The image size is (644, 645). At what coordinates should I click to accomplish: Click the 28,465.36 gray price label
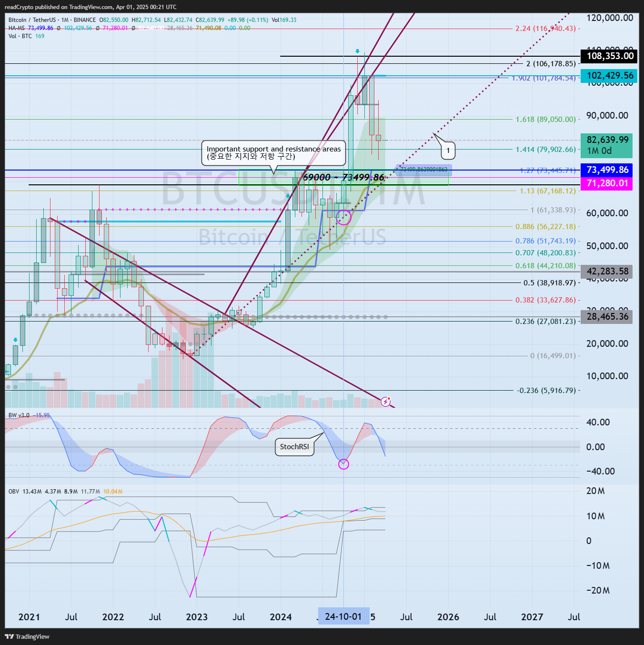pos(607,317)
